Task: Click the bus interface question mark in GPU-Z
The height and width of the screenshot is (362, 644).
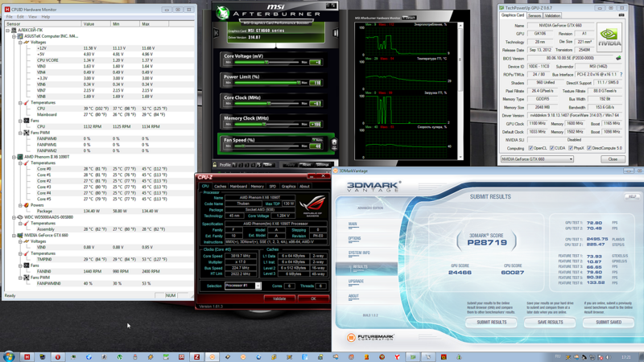Action: pos(621,74)
